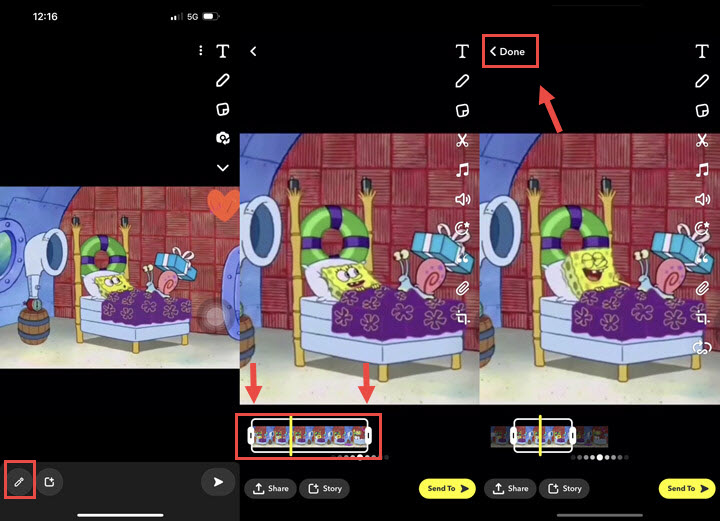Tap the battery indicator in status bar
Viewport: 720px width, 521px height.
pyautogui.click(x=211, y=17)
